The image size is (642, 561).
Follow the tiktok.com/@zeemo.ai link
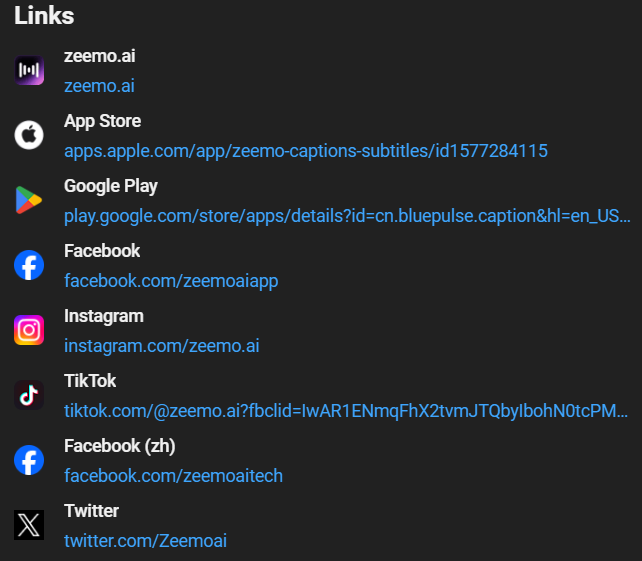click(346, 411)
